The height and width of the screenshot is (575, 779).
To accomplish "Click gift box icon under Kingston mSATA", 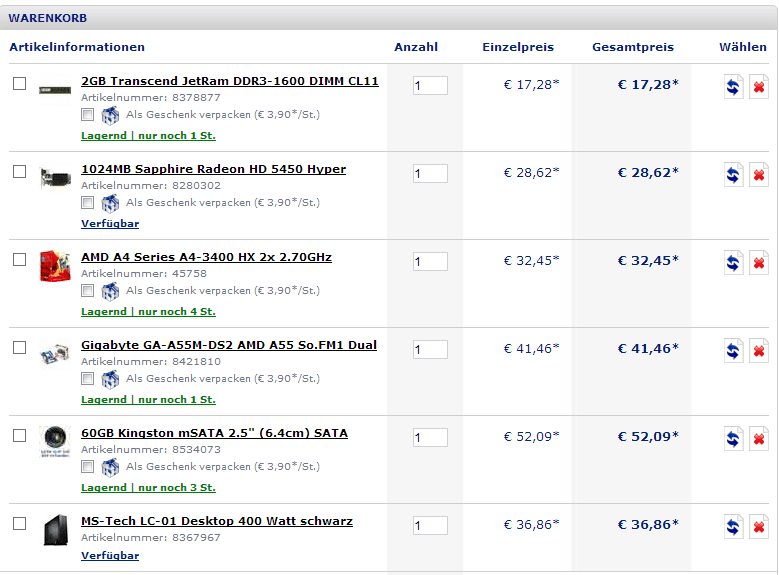I will pyautogui.click(x=110, y=467).
